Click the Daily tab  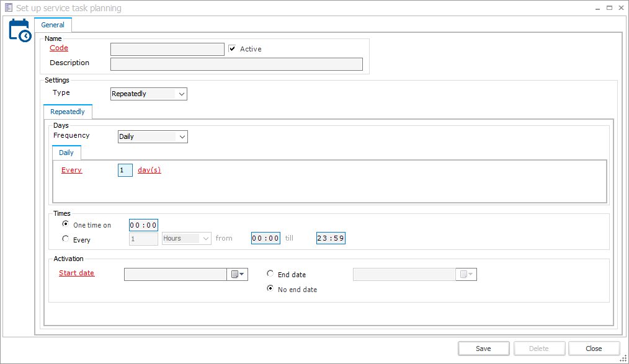click(66, 153)
